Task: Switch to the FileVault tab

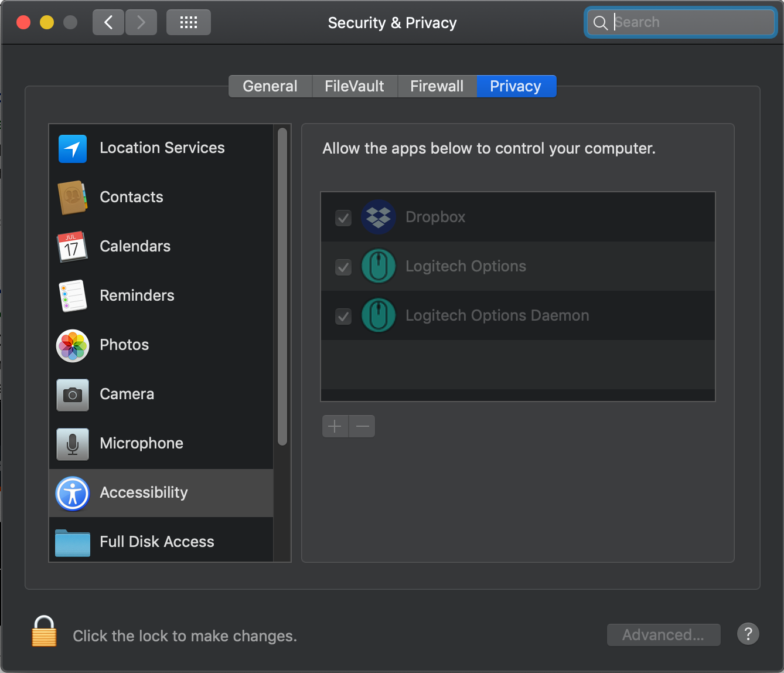Action: 354,86
